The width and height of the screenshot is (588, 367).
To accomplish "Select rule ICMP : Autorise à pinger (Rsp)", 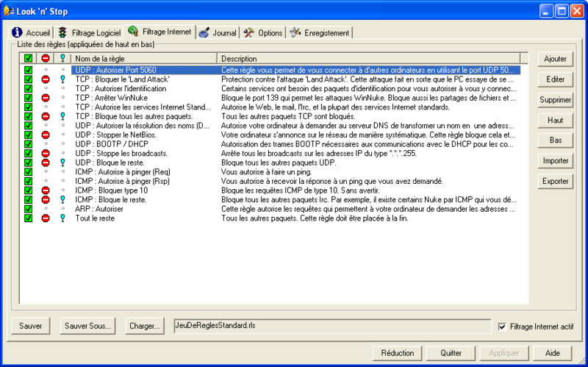I will (x=122, y=181).
